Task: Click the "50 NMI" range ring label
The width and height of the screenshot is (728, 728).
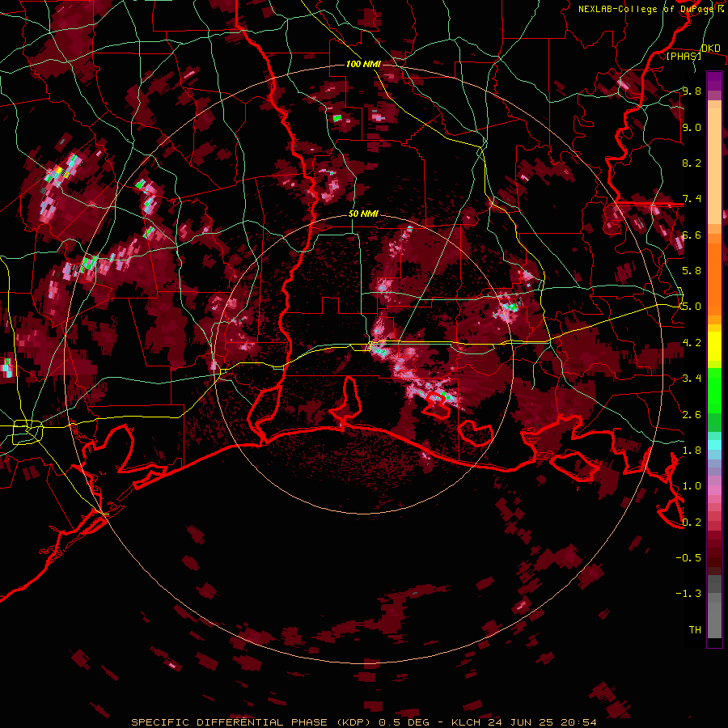Action: click(x=363, y=214)
